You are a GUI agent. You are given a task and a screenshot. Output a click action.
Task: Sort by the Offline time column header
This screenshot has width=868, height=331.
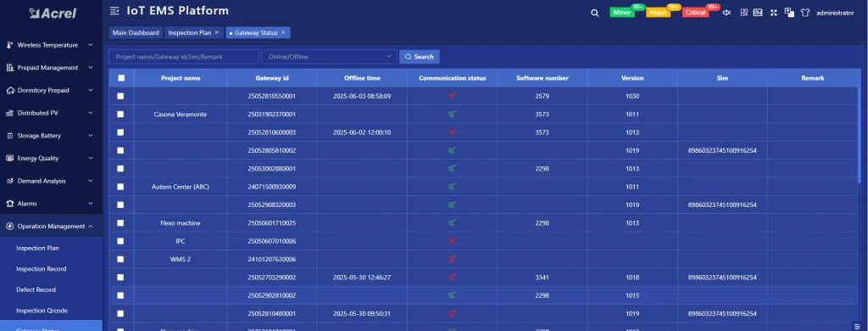pyautogui.click(x=362, y=78)
